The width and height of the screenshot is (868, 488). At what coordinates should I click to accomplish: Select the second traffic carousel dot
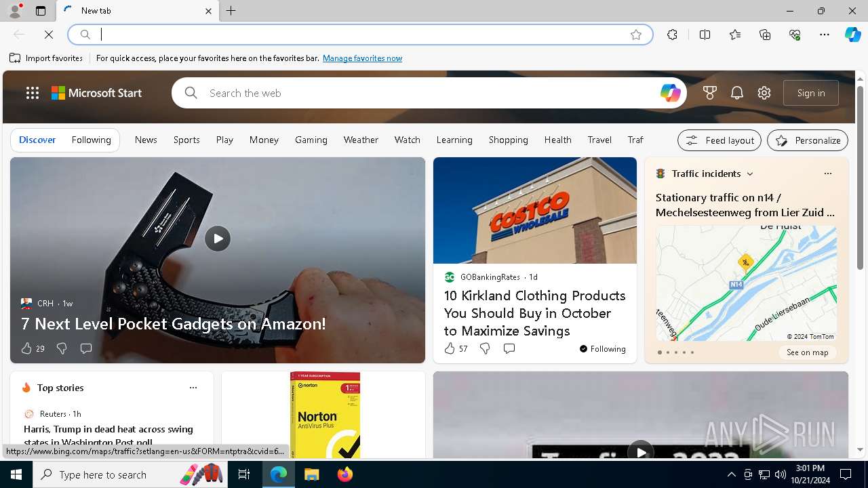pyautogui.click(x=668, y=352)
